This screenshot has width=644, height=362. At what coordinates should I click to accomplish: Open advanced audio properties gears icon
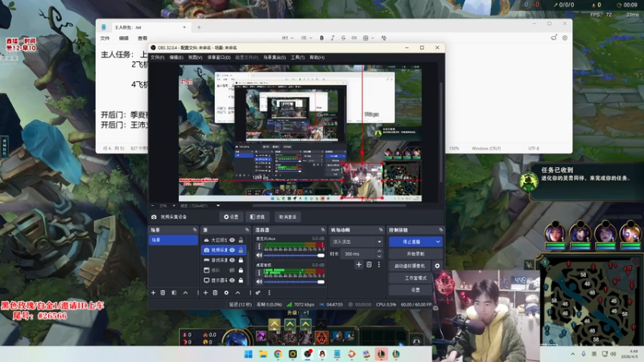(x=258, y=293)
